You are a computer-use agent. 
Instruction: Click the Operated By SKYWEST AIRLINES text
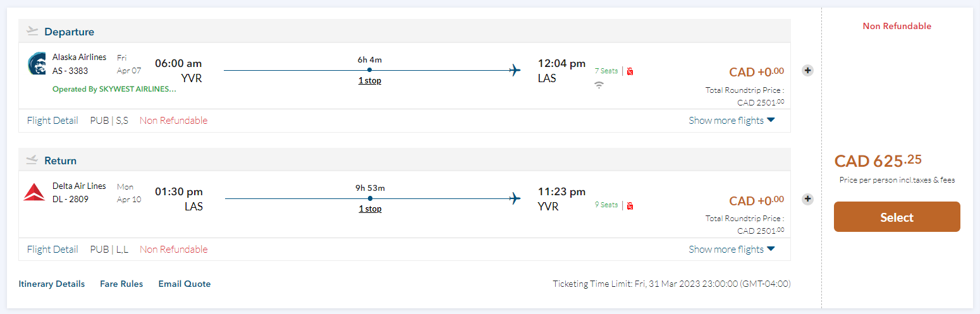pyautogui.click(x=114, y=89)
